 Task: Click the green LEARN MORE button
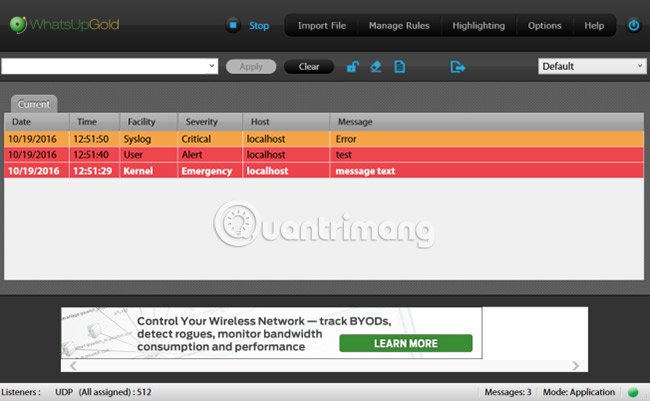click(x=405, y=343)
